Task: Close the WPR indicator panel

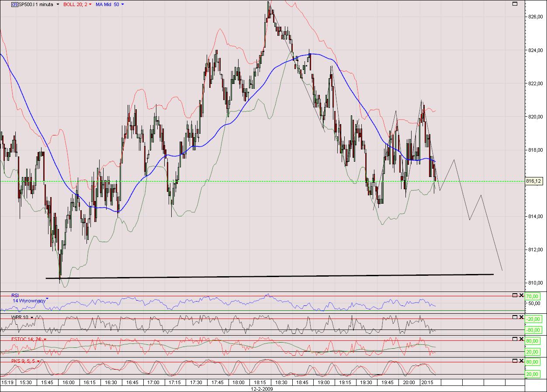Action: [x=521, y=316]
